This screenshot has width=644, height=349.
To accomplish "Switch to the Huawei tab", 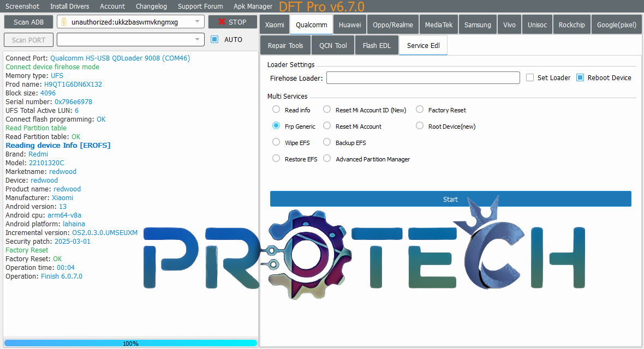I will tap(350, 25).
